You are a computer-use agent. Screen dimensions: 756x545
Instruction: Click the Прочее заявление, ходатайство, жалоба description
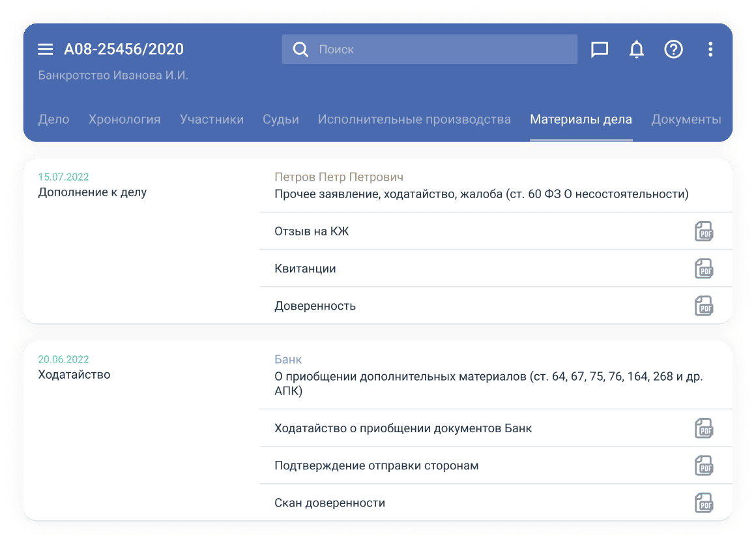(482, 194)
